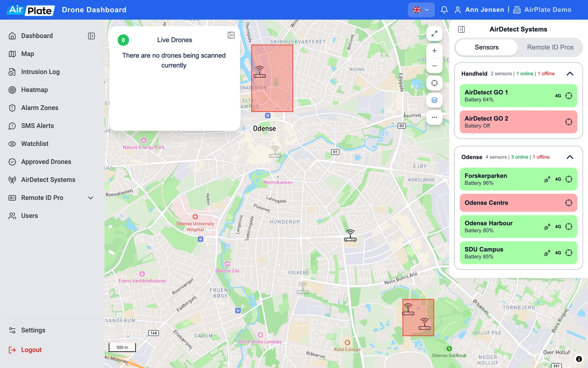Select sensor marker near Hunderup on map
588x368 pixels.
click(350, 236)
